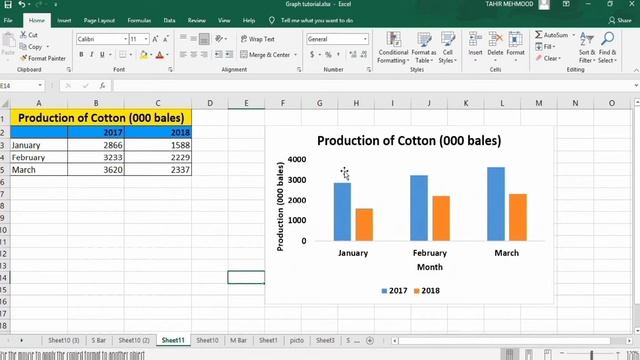Viewport: 640px width, 360px height.
Task: Open the Merge & Center dropdown arrow
Action: coord(296,55)
